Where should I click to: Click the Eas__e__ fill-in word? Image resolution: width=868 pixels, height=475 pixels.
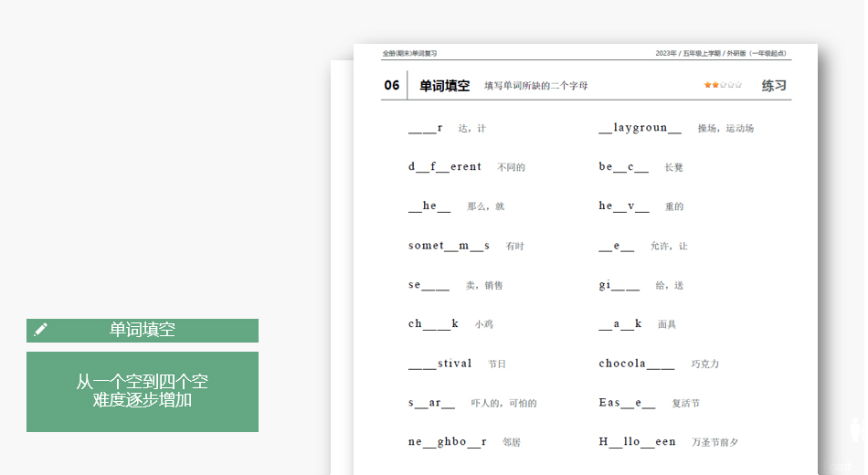point(627,403)
